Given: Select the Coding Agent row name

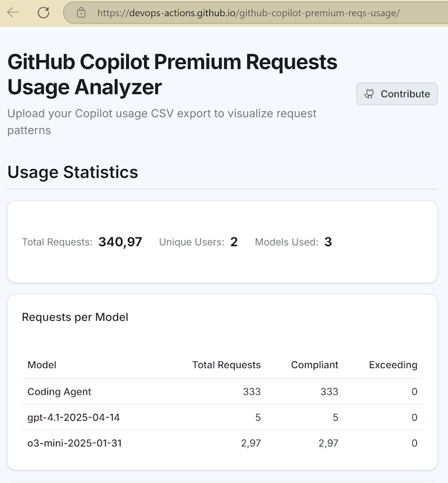Looking at the screenshot, I should (59, 392).
